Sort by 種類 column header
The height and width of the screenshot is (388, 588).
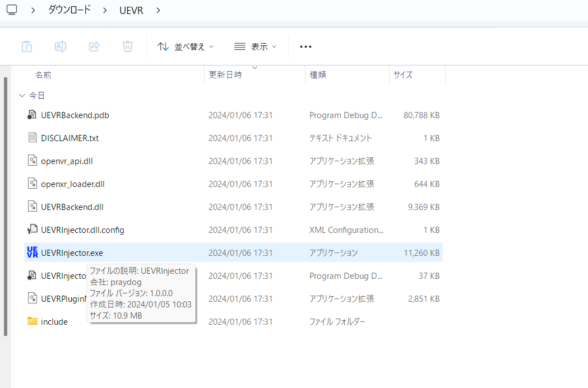pyautogui.click(x=318, y=75)
